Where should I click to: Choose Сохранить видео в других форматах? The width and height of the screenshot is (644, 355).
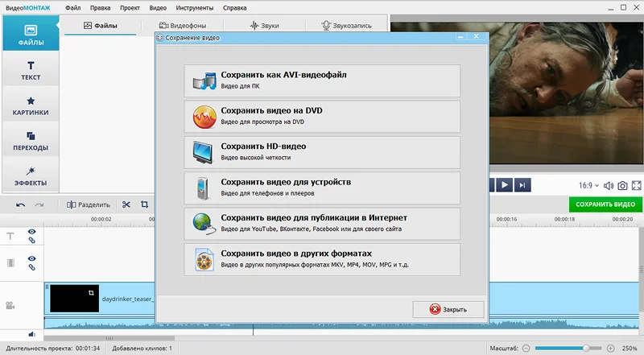pyautogui.click(x=322, y=259)
